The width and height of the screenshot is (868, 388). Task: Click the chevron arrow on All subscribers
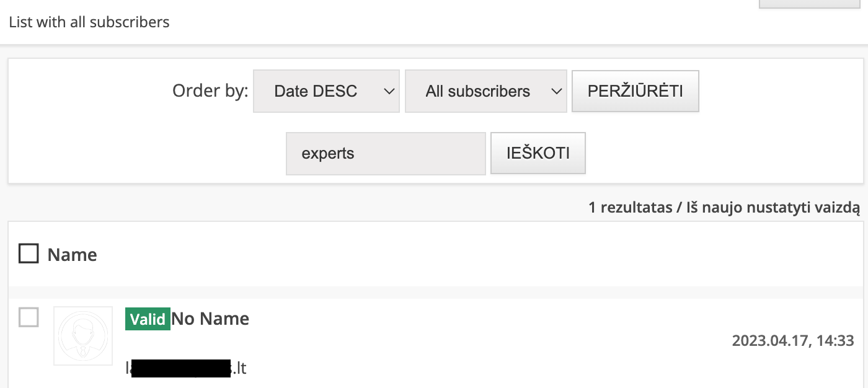tap(556, 91)
